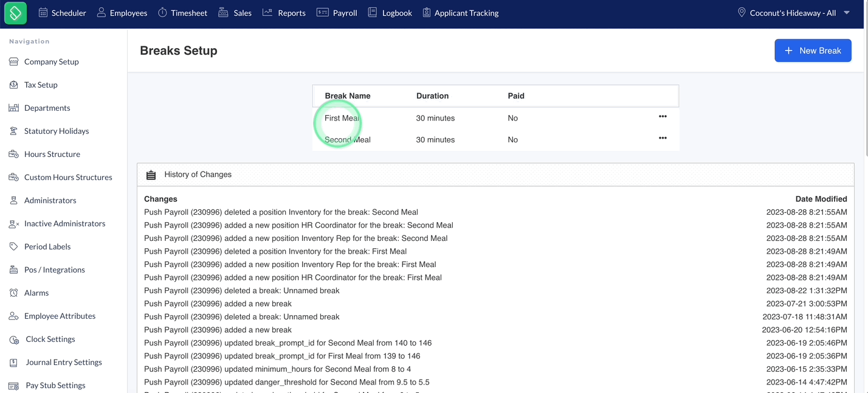Click the Duration column header
Screen dimensions: 868x393
pyautogui.click(x=432, y=96)
